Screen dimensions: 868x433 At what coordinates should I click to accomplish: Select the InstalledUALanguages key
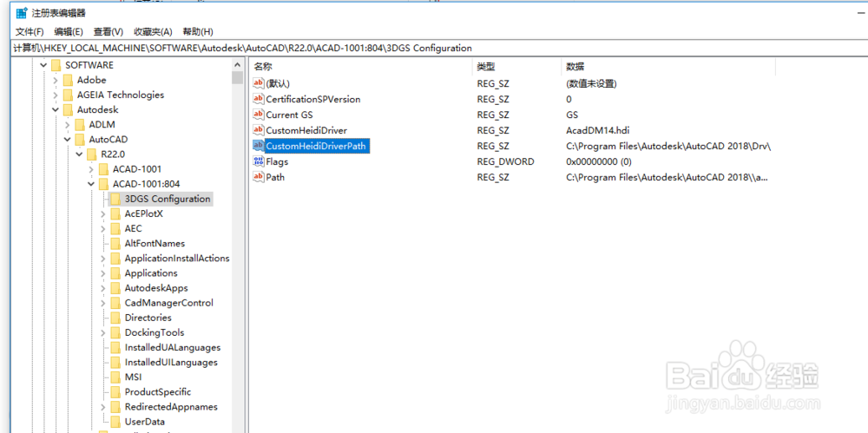(x=173, y=348)
